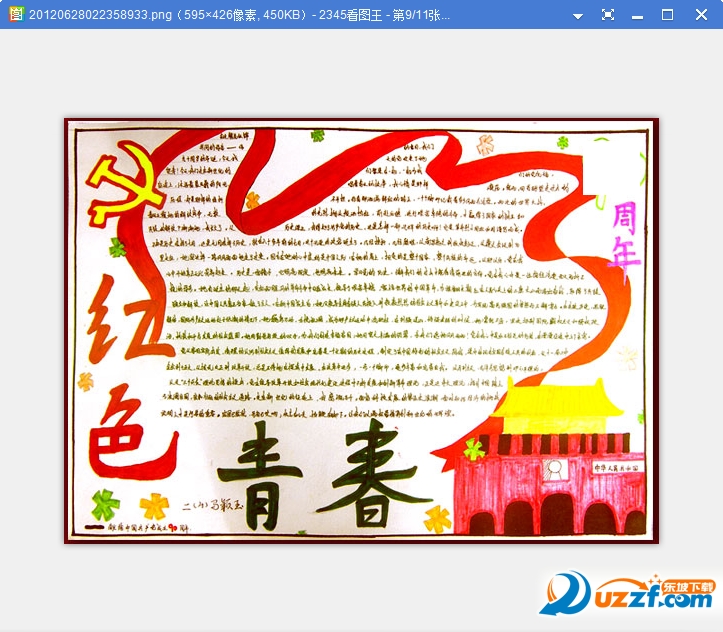Image resolution: width=723 pixels, height=632 pixels.
Task: Minimize the image viewer window
Action: [638, 17]
